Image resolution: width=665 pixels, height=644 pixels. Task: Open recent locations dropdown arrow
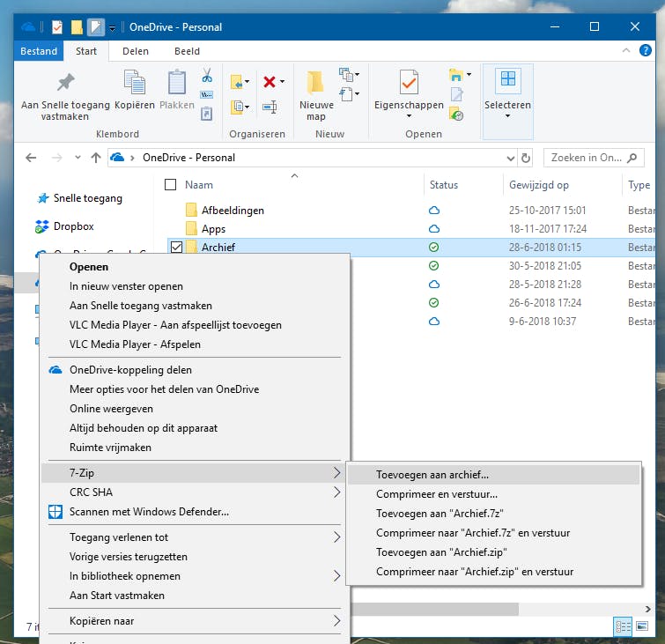[x=78, y=158]
